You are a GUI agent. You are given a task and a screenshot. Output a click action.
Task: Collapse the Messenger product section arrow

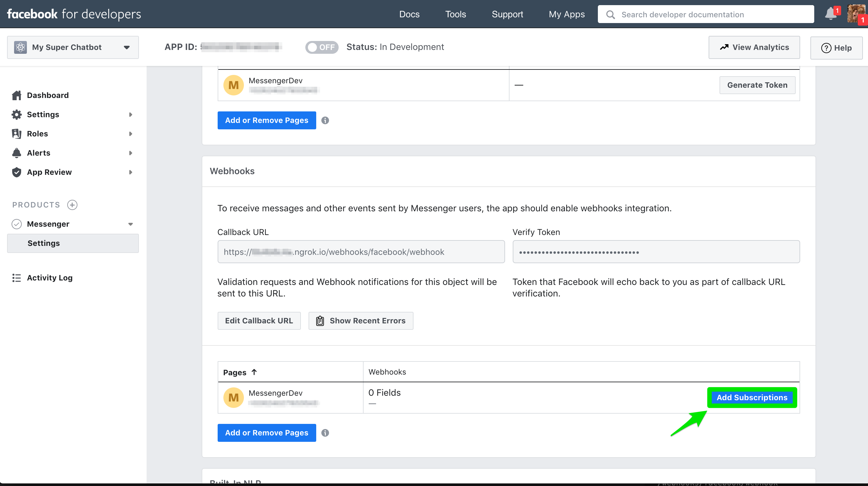click(130, 224)
